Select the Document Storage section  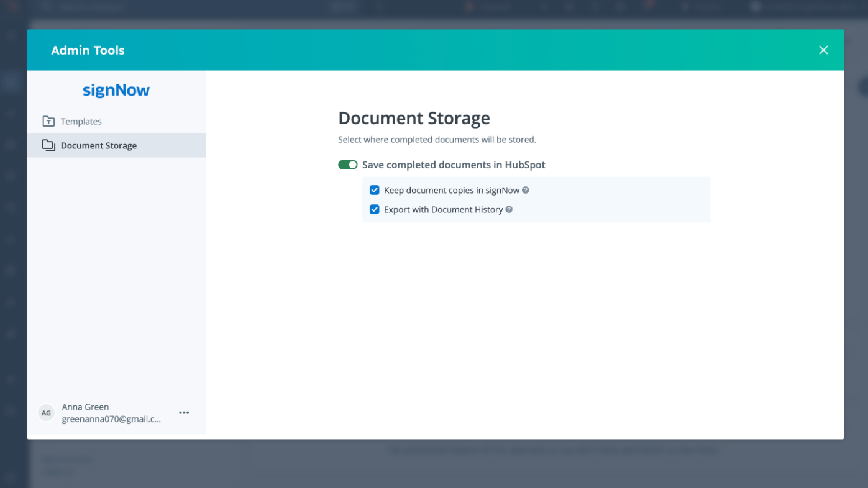[98, 145]
